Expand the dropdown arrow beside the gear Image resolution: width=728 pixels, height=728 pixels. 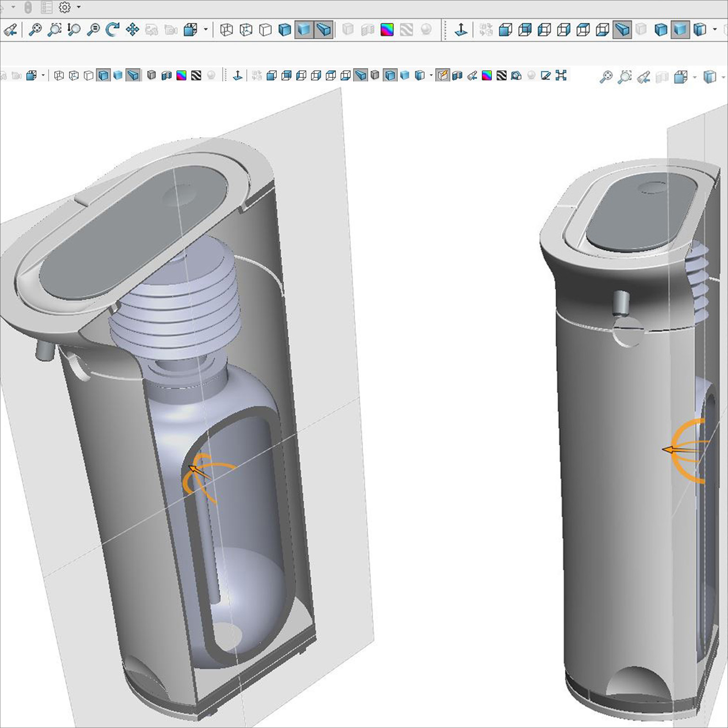tap(78, 7)
